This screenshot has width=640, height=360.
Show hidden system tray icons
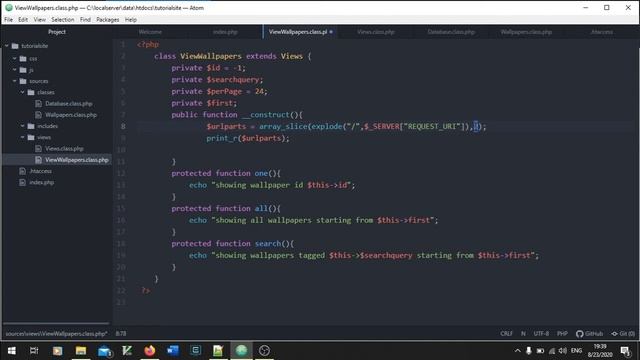click(518, 351)
